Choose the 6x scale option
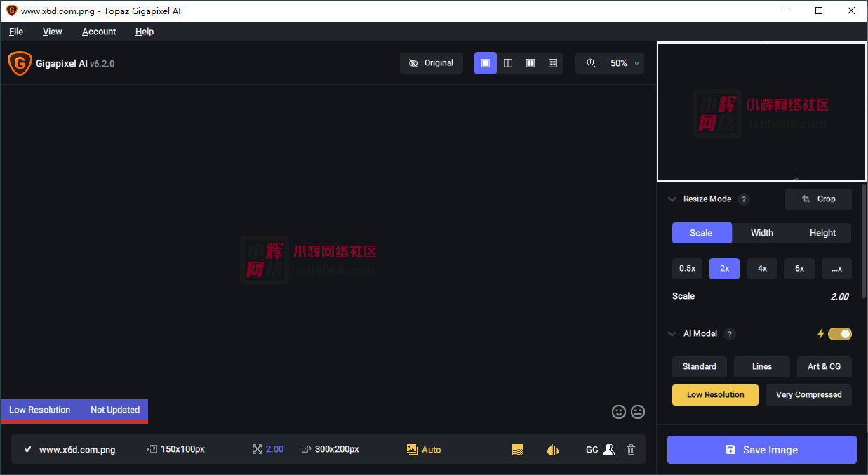 coord(799,269)
